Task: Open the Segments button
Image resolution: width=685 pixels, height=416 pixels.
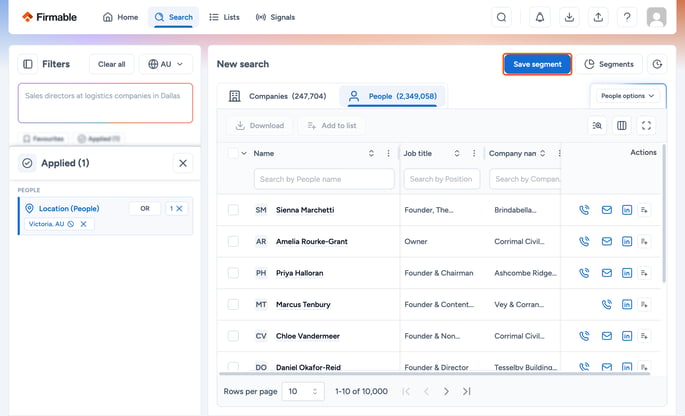Action: pyautogui.click(x=609, y=64)
